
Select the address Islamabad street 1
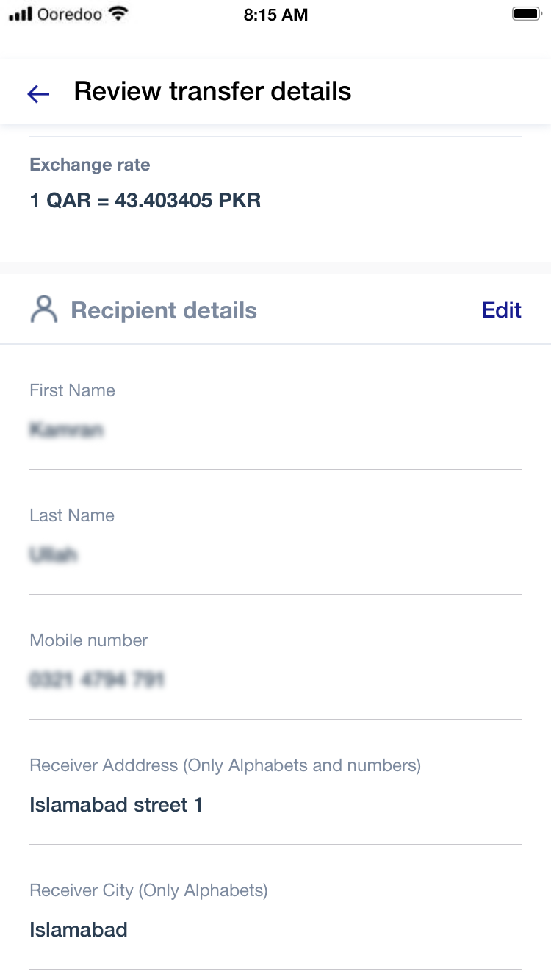click(116, 805)
